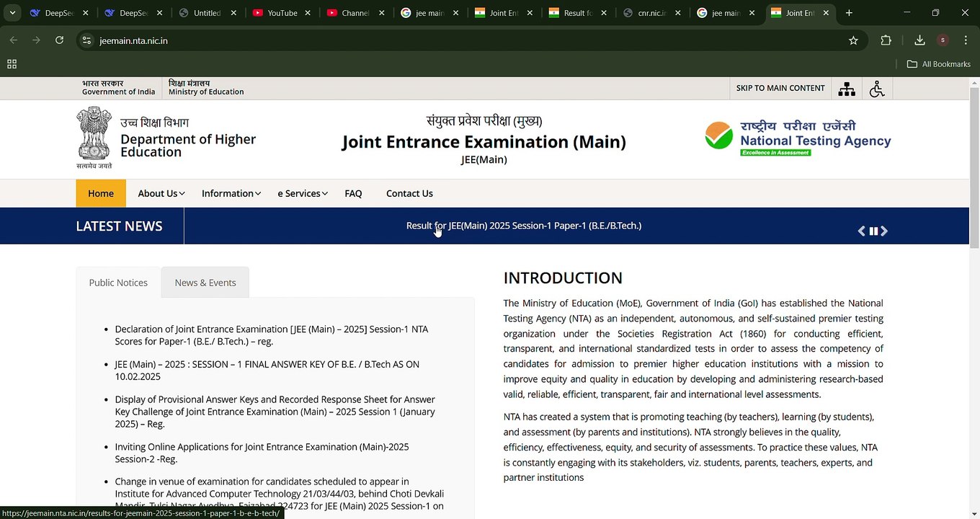Open the Contact Us menu item

pyautogui.click(x=409, y=193)
